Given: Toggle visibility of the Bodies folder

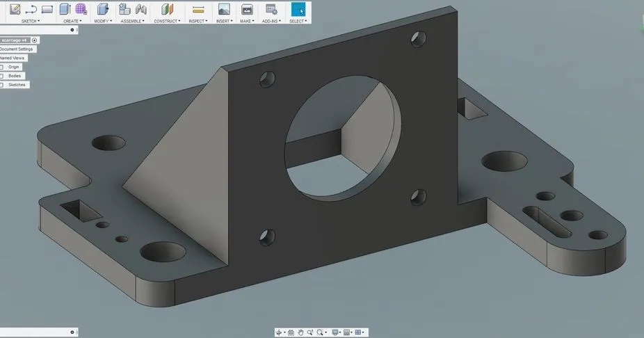Looking at the screenshot, I should pos(2,76).
